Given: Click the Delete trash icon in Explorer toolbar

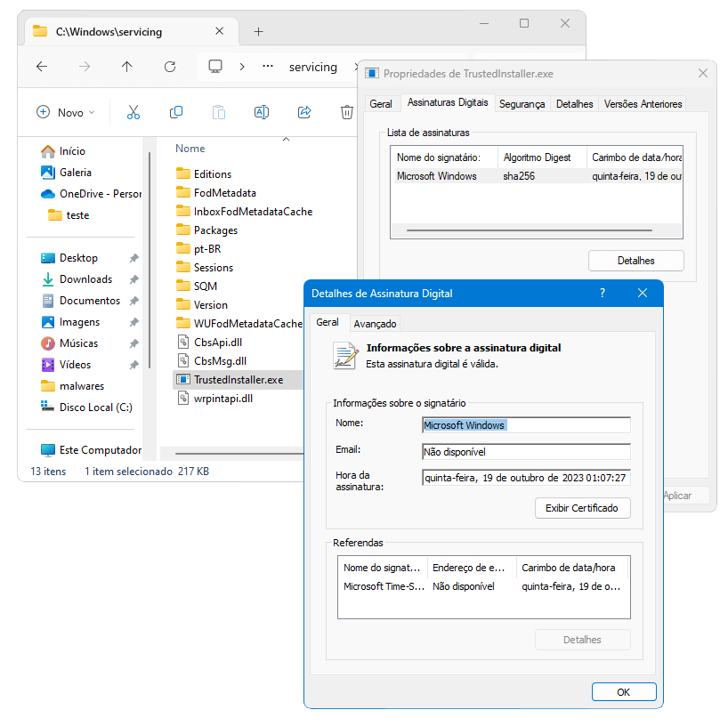Looking at the screenshot, I should click(347, 112).
